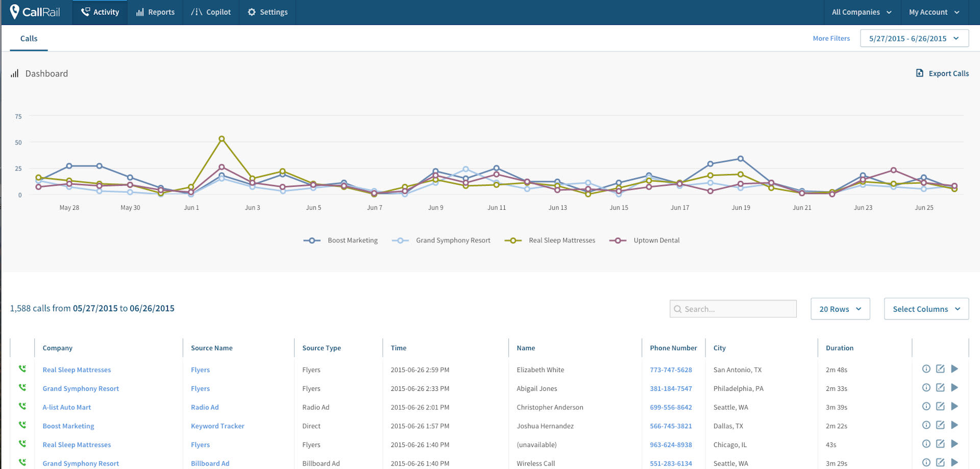Toggle Uptown Dental series in legend
Viewport: 980px width, 469px height.
click(x=644, y=240)
